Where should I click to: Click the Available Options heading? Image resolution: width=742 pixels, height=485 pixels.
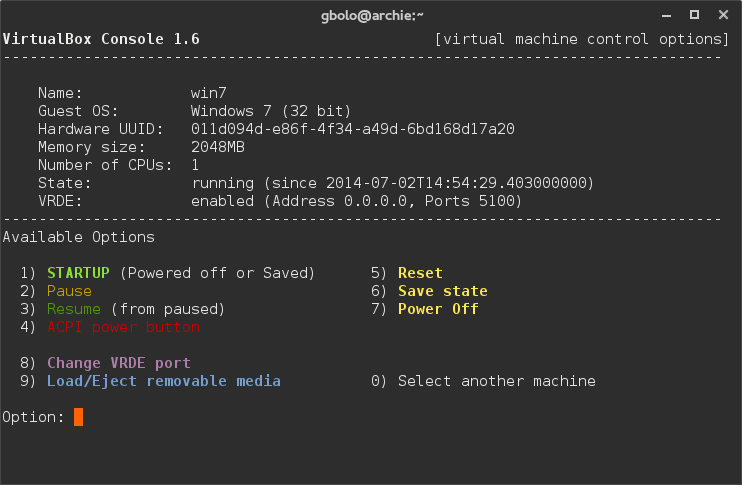coord(79,237)
